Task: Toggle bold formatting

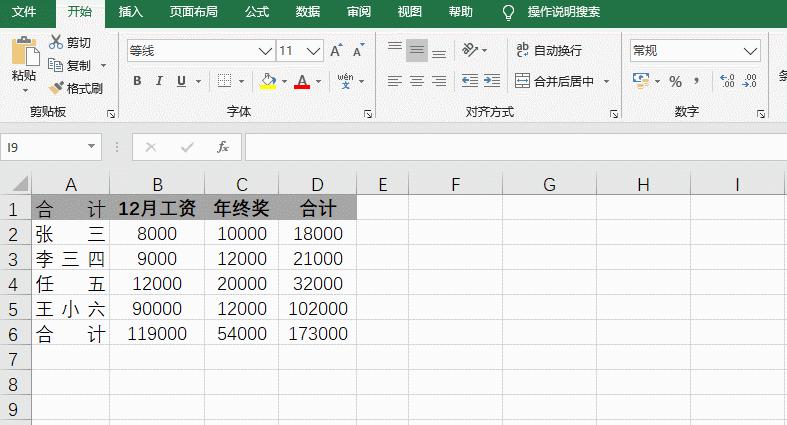Action: [x=137, y=81]
